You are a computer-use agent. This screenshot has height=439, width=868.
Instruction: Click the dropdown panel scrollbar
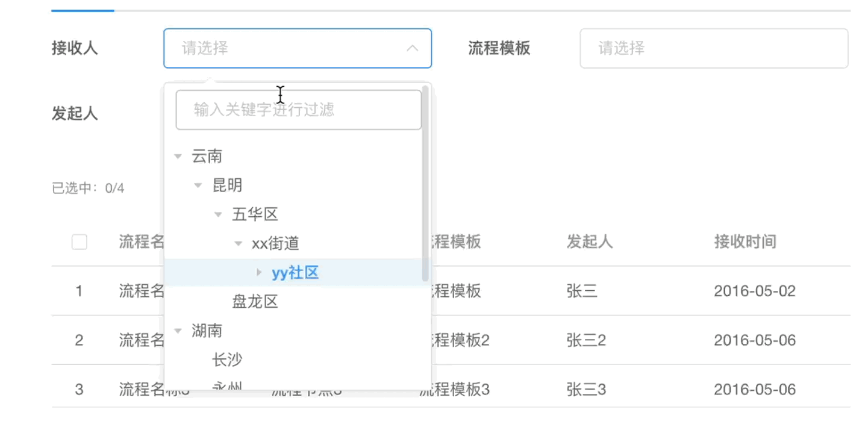pyautogui.click(x=425, y=184)
